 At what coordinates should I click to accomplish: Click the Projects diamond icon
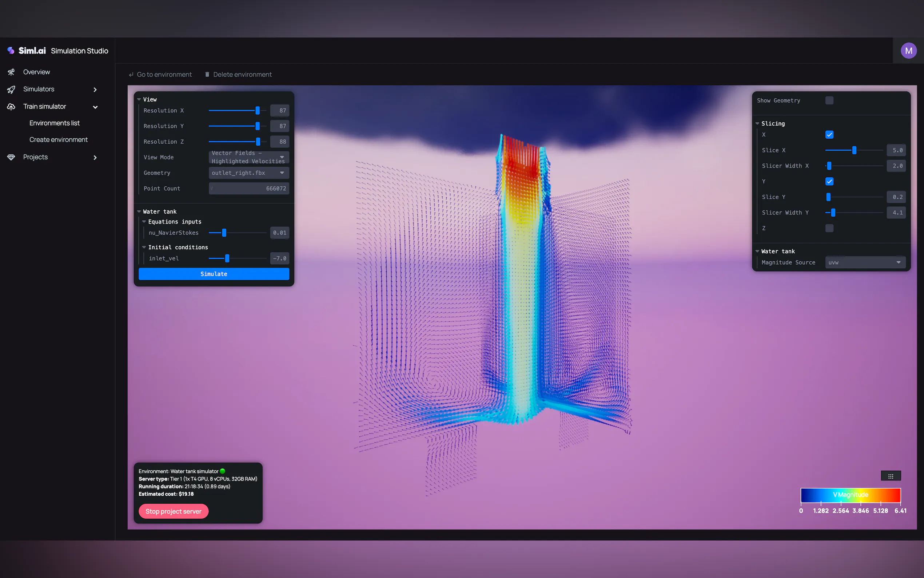point(11,157)
